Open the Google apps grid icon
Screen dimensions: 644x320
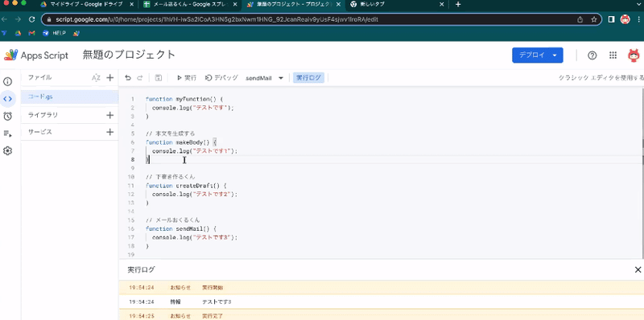(x=613, y=55)
